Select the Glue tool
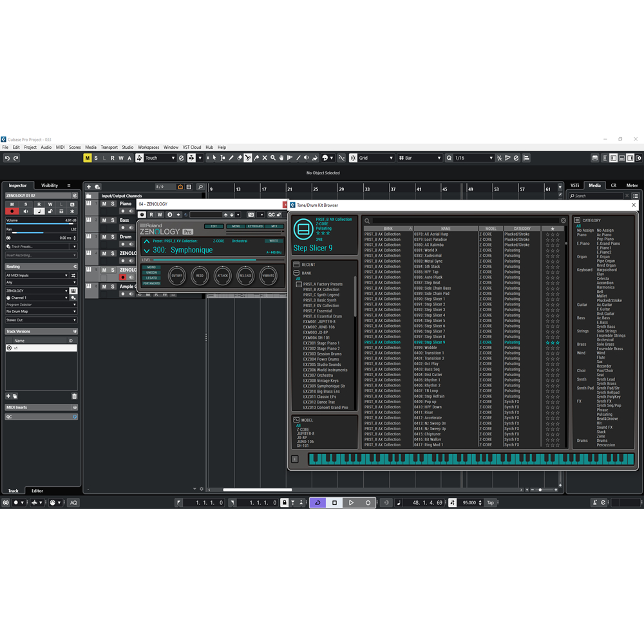This screenshot has height=644, width=644. coord(256,158)
